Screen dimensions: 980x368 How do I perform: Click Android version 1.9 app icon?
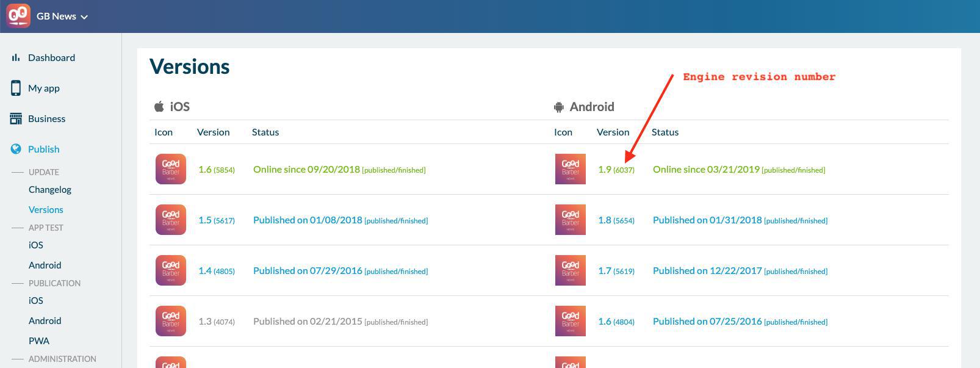[570, 169]
